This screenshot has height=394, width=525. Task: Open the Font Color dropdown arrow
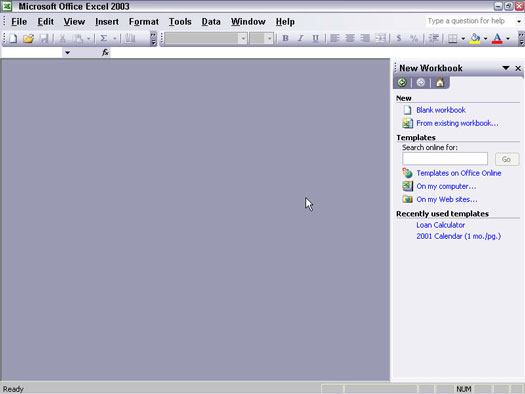508,39
